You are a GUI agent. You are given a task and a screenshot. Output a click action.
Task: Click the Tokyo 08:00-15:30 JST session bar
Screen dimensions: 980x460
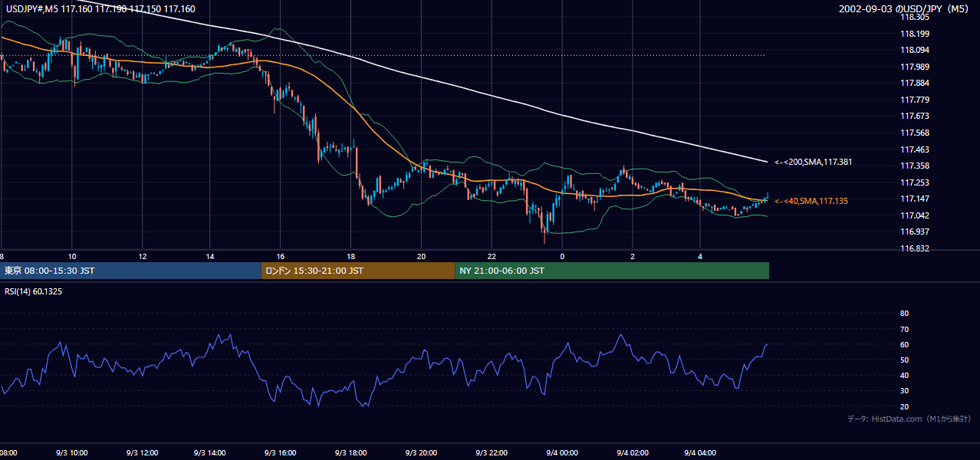pos(130,271)
